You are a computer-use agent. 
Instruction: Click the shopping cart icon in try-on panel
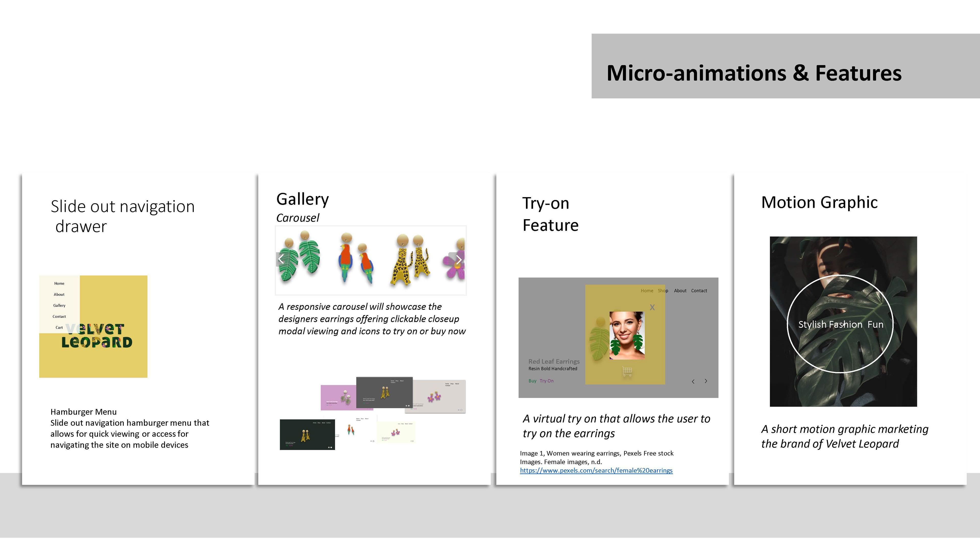click(627, 371)
